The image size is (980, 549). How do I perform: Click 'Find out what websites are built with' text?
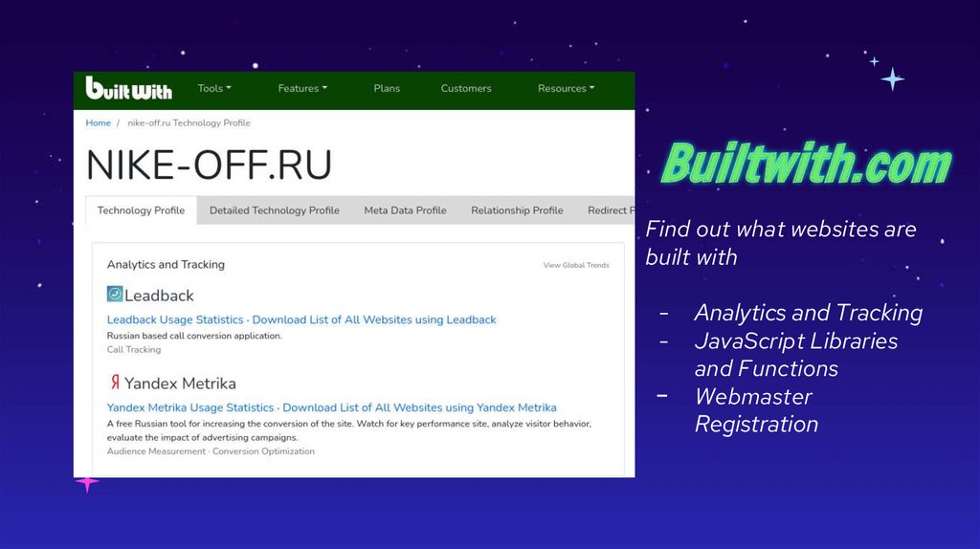tap(781, 243)
